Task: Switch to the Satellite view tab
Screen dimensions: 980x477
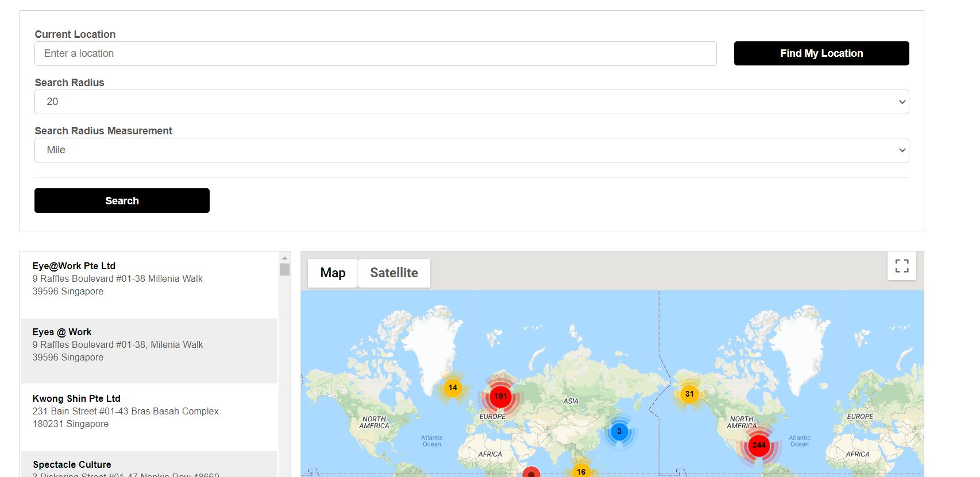Action: pos(393,273)
